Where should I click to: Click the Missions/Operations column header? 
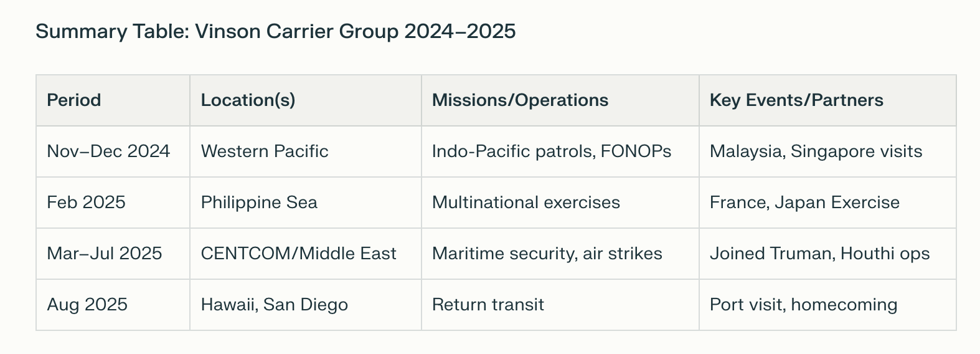click(560, 100)
